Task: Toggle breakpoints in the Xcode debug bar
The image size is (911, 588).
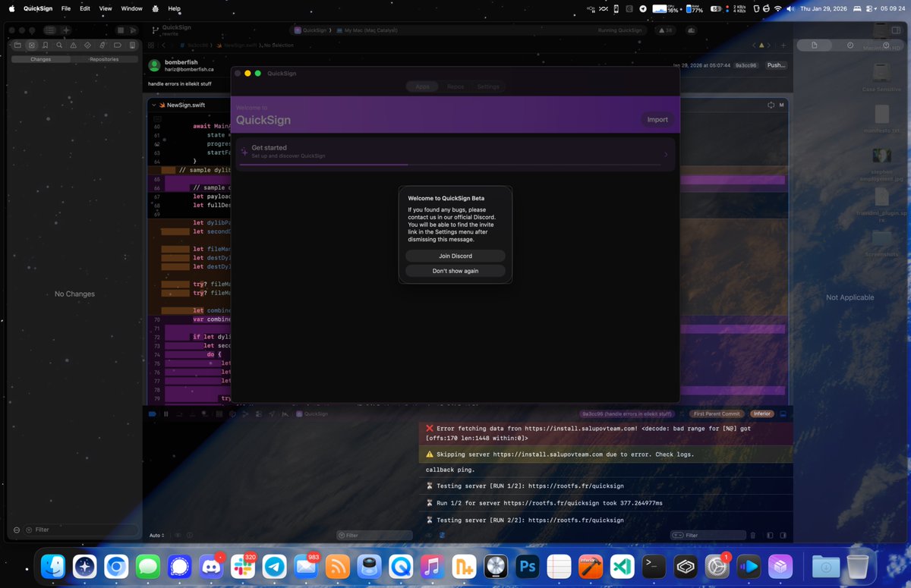Action: tap(152, 413)
